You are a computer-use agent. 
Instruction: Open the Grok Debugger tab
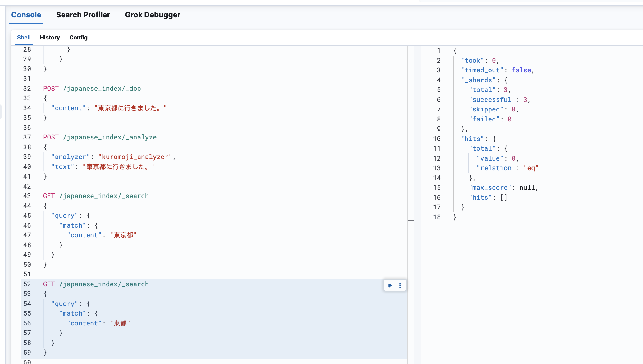pyautogui.click(x=153, y=15)
